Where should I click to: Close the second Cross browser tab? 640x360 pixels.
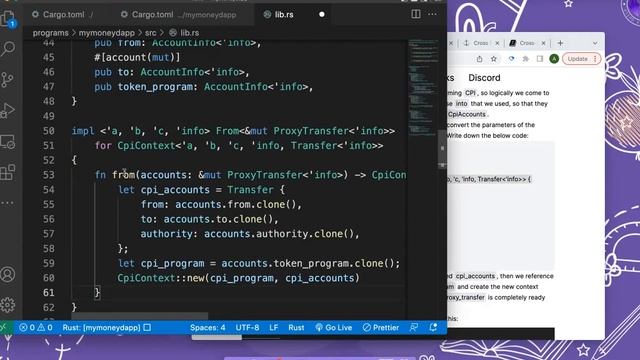coord(543,43)
